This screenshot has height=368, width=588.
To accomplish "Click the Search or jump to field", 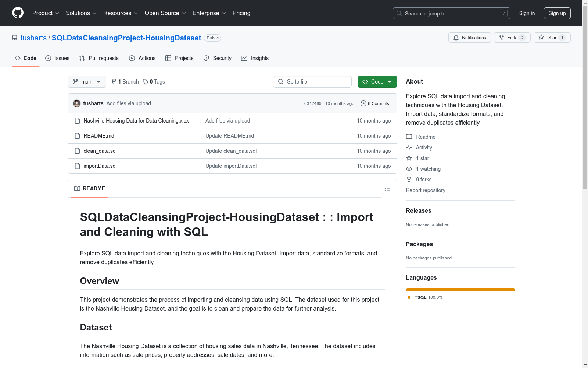I will tap(452, 13).
